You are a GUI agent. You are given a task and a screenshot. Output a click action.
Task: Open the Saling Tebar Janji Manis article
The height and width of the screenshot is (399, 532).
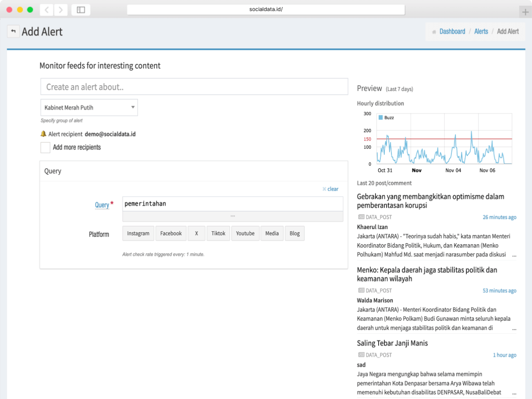(x=392, y=343)
